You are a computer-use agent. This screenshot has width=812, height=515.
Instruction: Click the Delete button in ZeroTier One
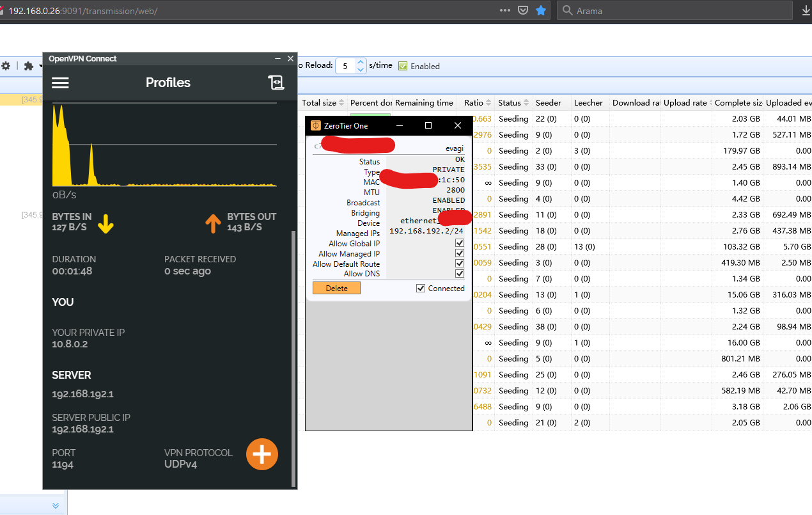tap(336, 289)
